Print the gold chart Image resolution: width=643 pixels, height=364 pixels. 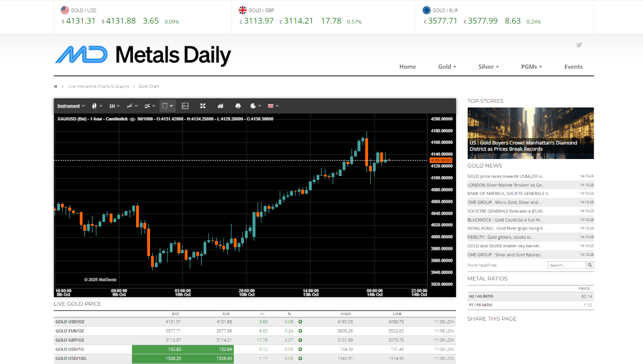pyautogui.click(x=238, y=106)
